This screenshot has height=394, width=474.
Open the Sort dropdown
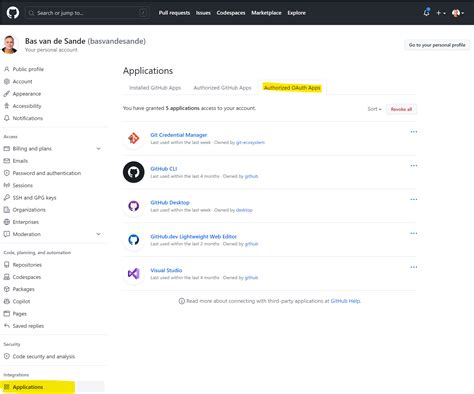click(374, 109)
